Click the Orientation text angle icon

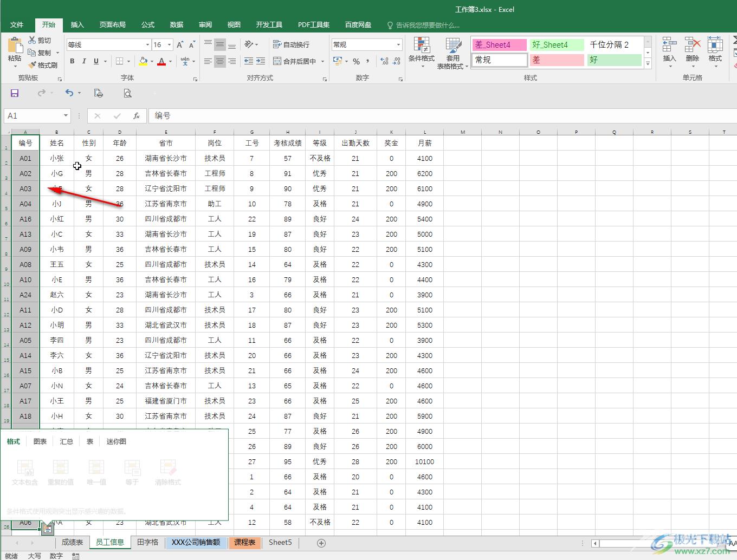click(249, 44)
